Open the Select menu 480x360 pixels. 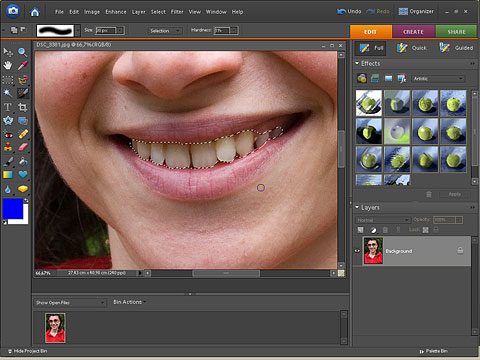click(158, 12)
